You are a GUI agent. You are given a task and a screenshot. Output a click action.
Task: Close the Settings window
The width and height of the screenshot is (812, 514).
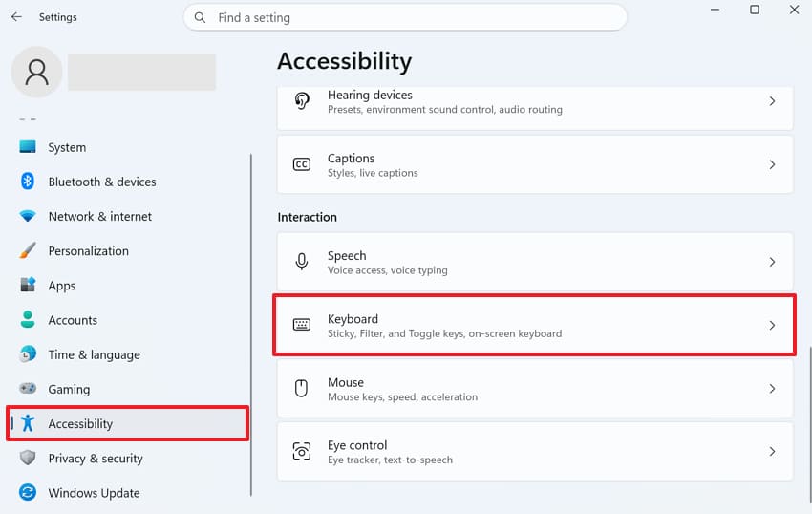point(794,10)
